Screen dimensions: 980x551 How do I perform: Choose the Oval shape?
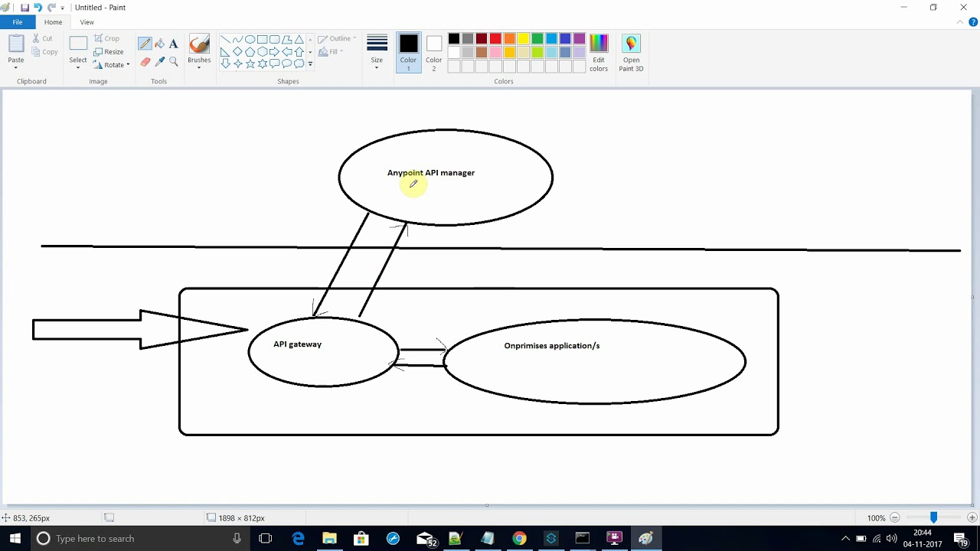click(x=250, y=40)
